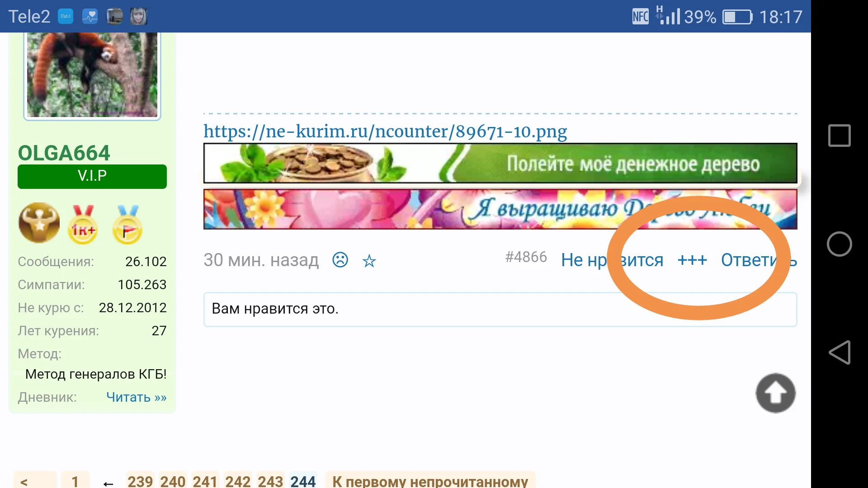Go to page 243

270,481
